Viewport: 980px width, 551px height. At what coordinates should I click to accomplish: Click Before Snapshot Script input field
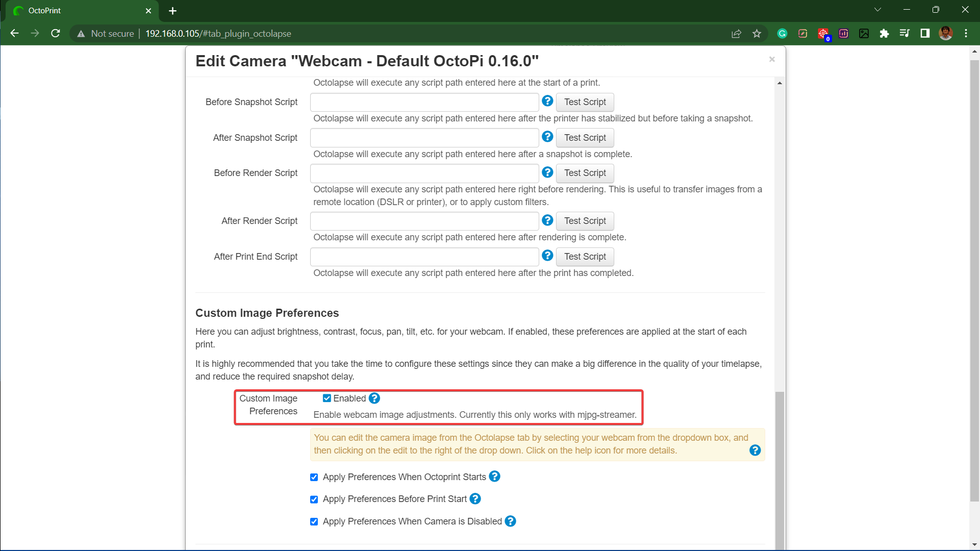(424, 102)
